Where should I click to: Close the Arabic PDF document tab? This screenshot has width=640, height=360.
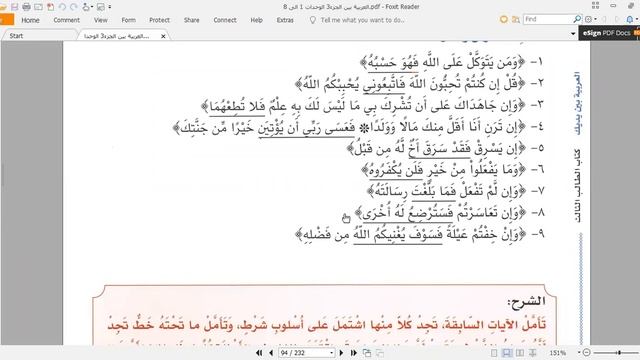(163, 36)
